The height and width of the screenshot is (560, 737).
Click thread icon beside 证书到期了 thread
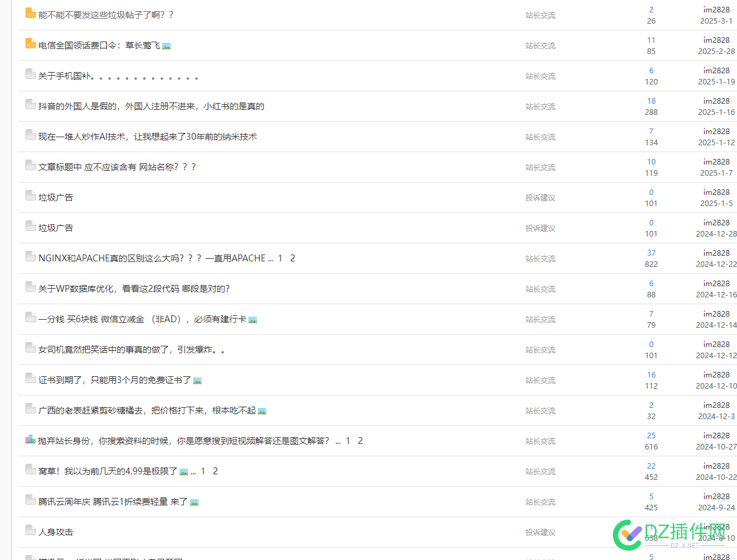(x=30, y=378)
